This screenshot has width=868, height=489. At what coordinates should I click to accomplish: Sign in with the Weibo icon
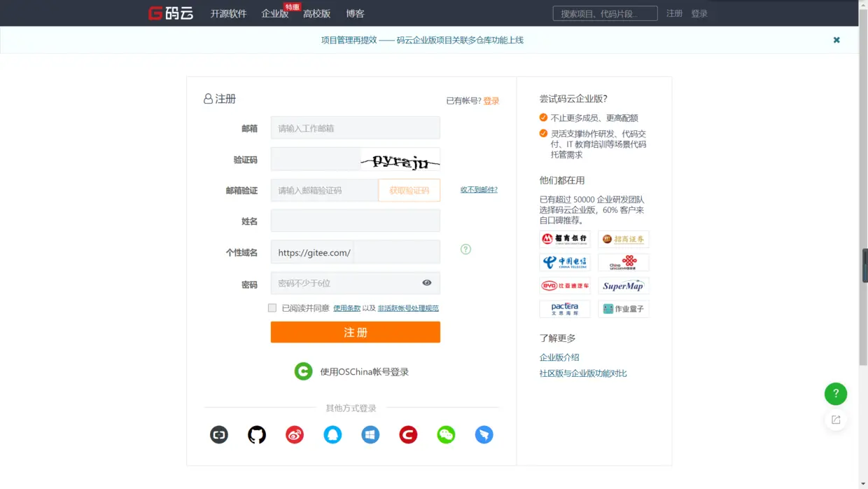(295, 435)
